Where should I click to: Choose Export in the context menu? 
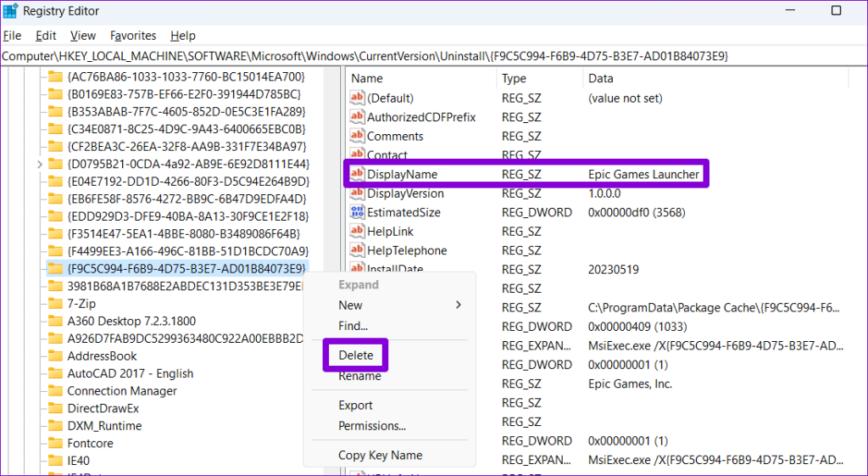pyautogui.click(x=355, y=405)
